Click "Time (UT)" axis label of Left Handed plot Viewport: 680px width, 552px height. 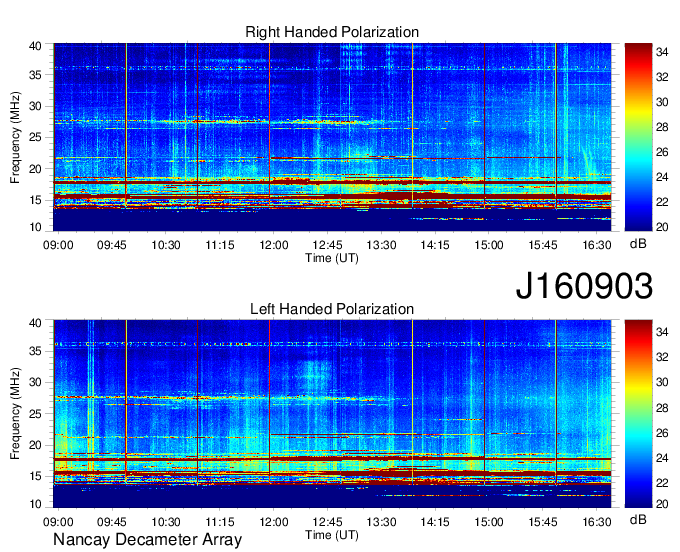point(332,535)
